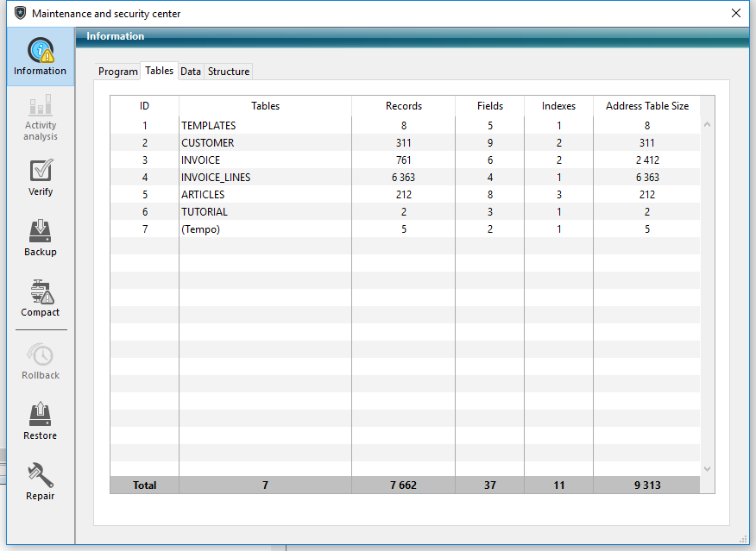The width and height of the screenshot is (756, 551).
Task: Open the Activity analysis icon
Action: (x=40, y=107)
